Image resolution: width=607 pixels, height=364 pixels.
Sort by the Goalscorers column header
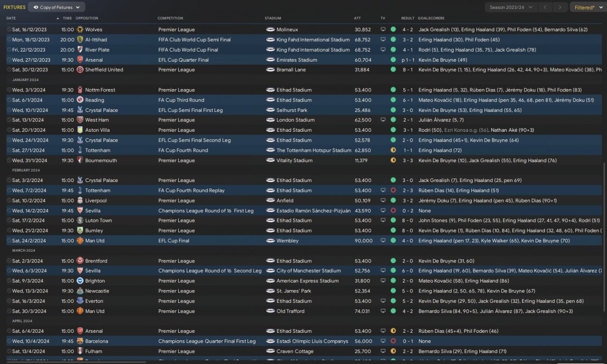coord(431,18)
